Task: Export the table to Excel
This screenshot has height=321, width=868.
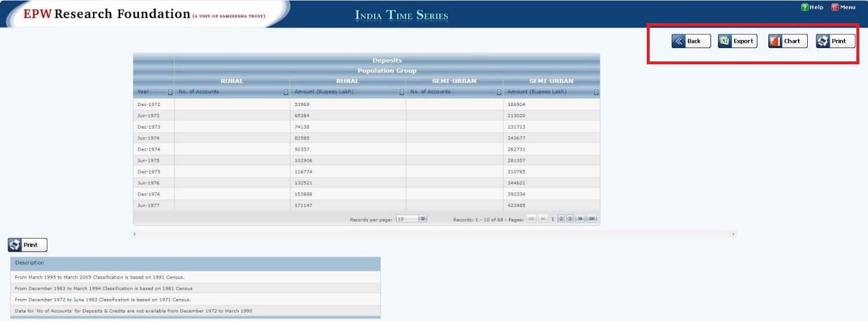Action: point(737,41)
